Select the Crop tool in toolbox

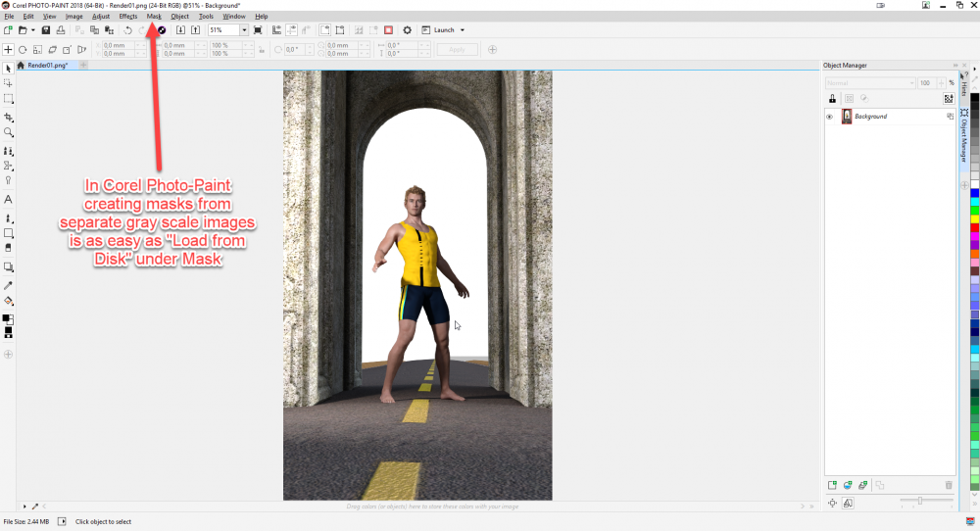9,116
